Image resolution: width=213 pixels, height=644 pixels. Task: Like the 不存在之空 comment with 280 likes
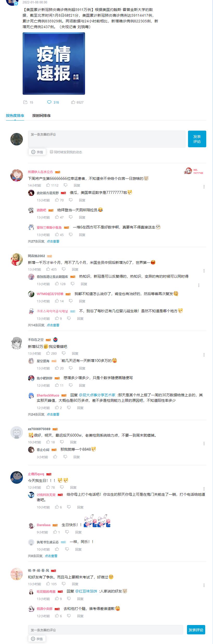(48, 353)
